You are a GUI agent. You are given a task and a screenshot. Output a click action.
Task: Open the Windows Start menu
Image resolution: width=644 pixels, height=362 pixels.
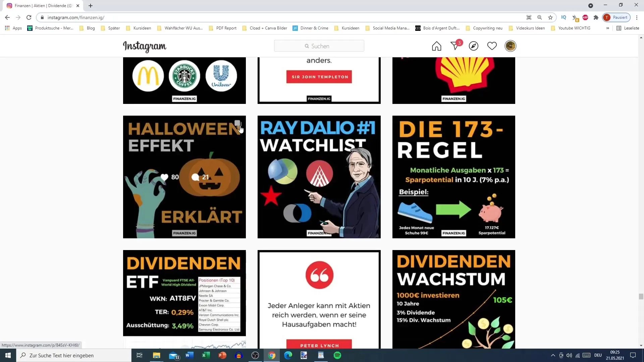(x=8, y=355)
